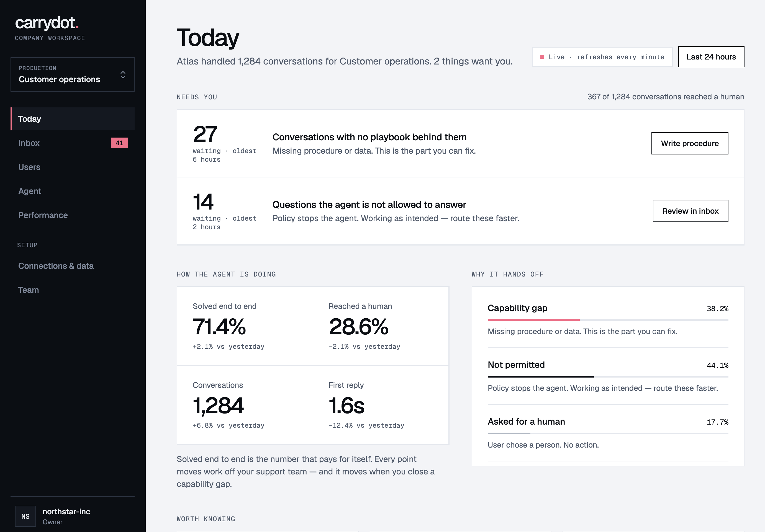Click the 27 waiting count
765x532 pixels.
[205, 134]
